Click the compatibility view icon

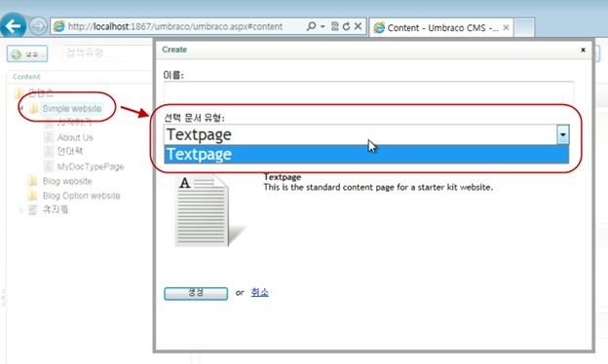point(334,26)
